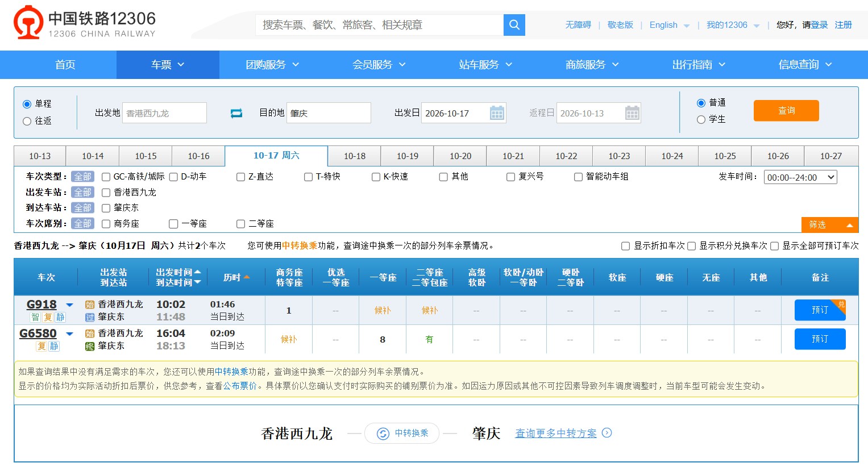Sort by 出发时间 departure time column header
Screen dimensions: 868x471
pyautogui.click(x=178, y=273)
